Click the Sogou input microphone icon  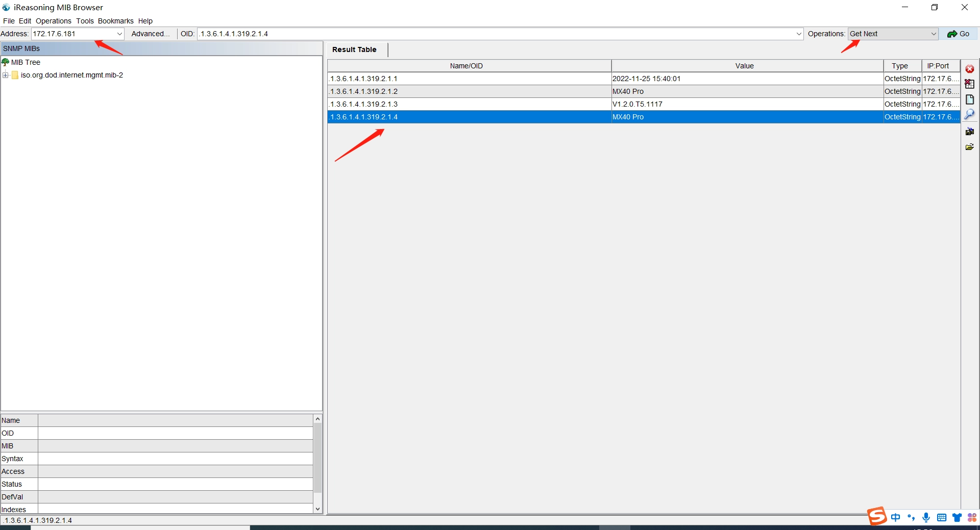point(926,518)
